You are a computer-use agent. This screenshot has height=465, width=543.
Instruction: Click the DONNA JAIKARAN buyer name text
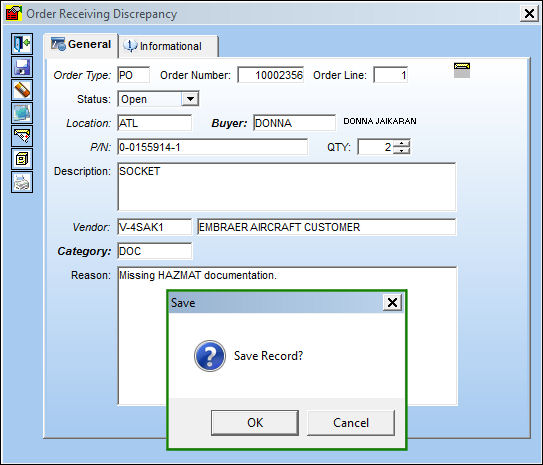pyautogui.click(x=380, y=121)
